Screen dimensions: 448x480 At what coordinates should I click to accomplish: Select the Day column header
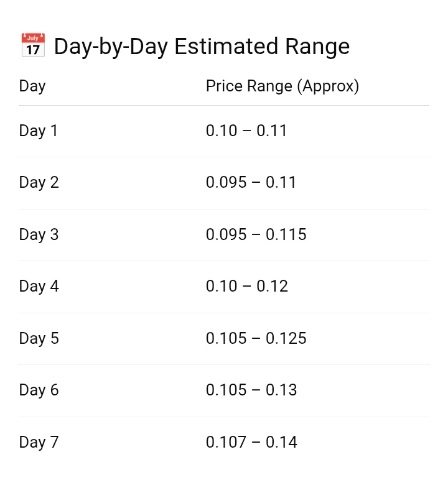[32, 86]
